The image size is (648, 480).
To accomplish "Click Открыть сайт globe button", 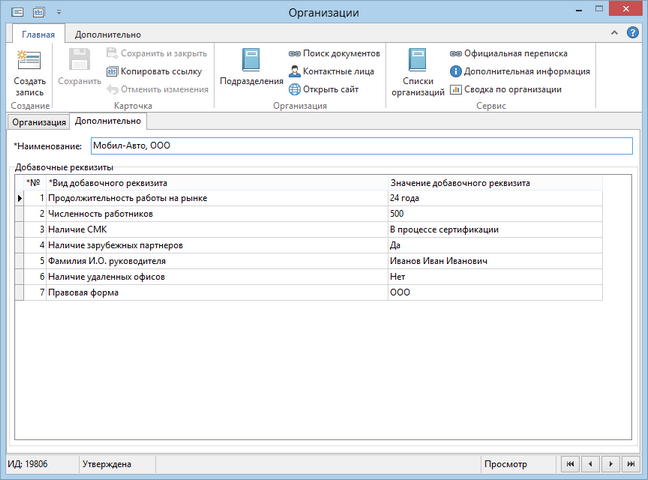I will 324,89.
